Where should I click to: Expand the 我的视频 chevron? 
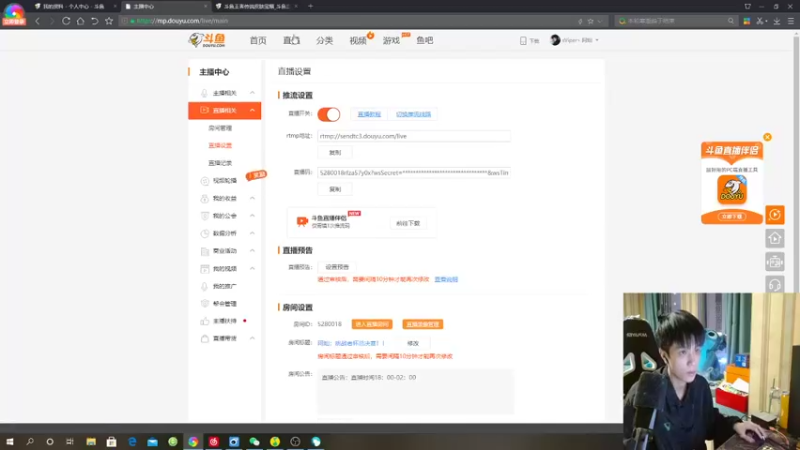coord(252,268)
